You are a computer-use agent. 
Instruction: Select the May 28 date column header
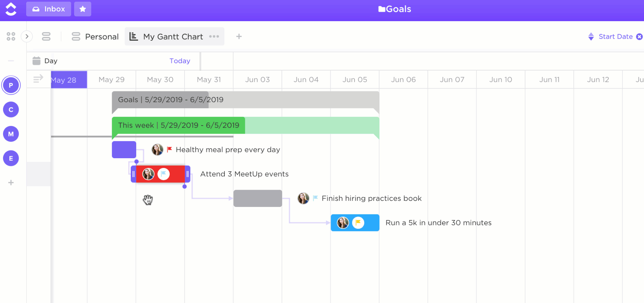pos(69,80)
